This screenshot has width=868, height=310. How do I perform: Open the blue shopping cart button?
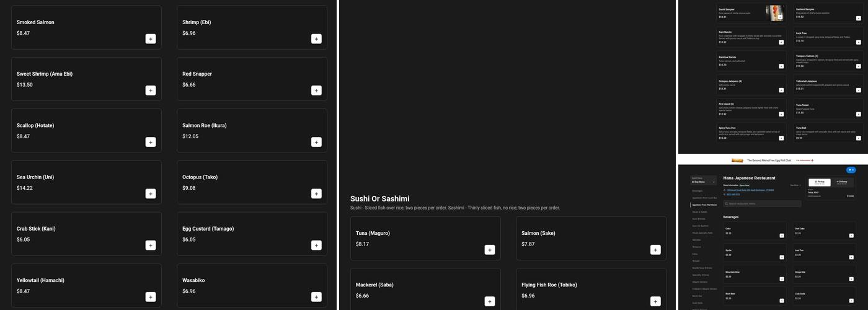[850, 170]
